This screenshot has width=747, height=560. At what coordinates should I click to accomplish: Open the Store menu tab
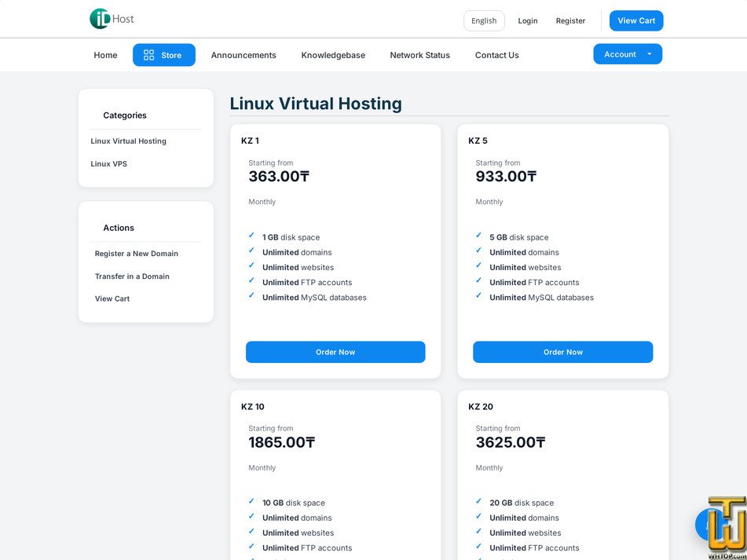164,55
